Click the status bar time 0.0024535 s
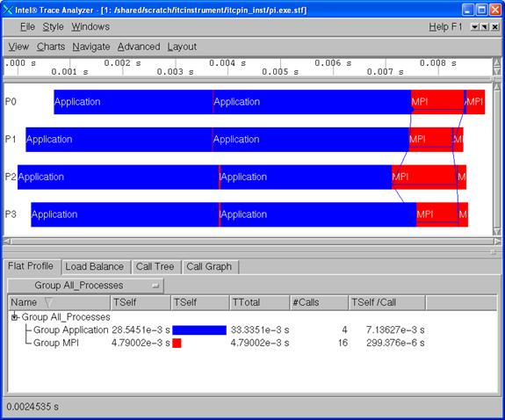This screenshot has height=420, width=505. point(32,407)
